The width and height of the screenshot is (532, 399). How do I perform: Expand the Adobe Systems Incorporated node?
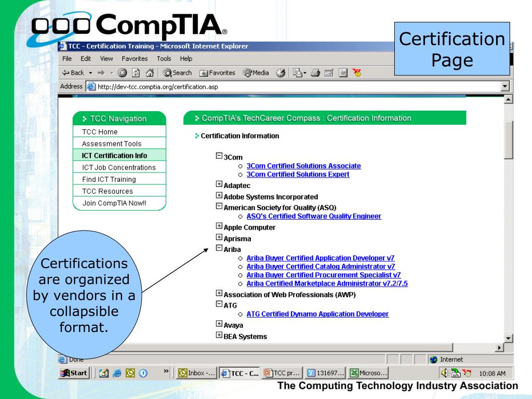point(219,195)
